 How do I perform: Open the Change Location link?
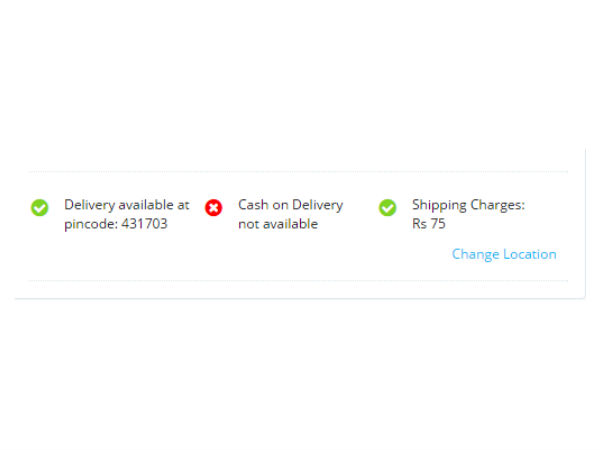504,254
